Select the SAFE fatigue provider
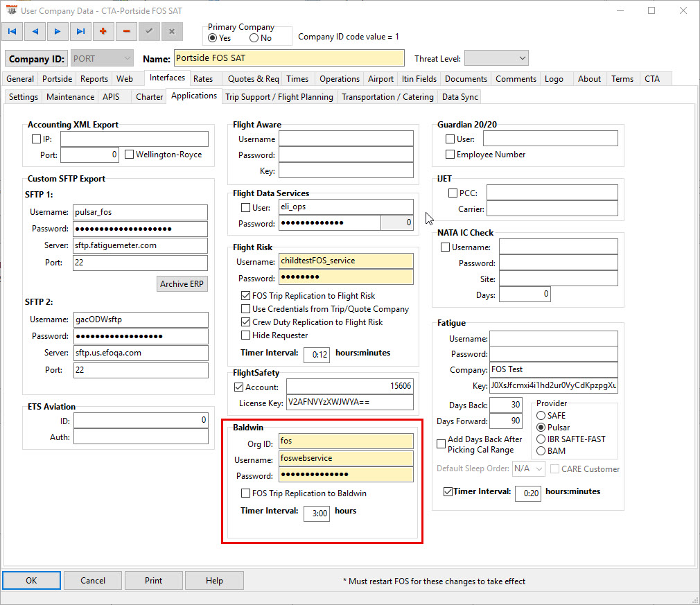The width and height of the screenshot is (700, 605). 541,416
